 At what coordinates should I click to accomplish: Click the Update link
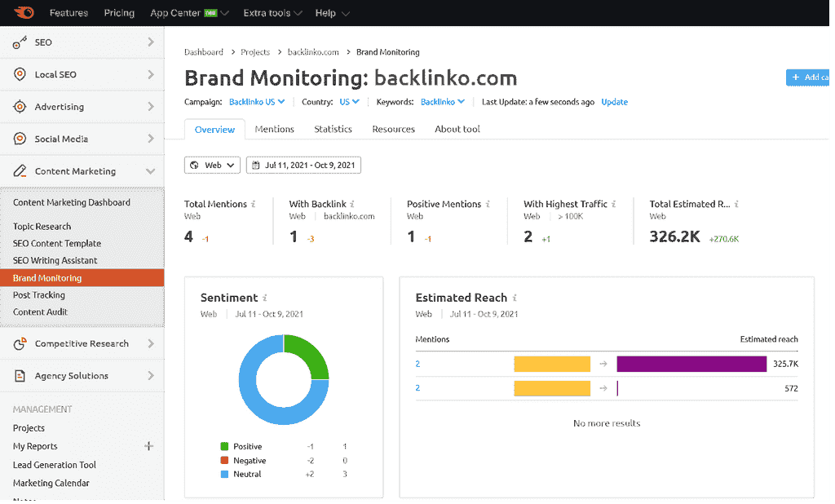coord(615,102)
